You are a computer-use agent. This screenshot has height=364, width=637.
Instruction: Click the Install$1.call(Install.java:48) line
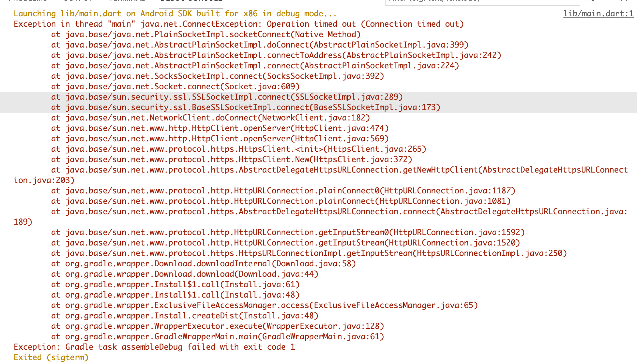[175, 295]
